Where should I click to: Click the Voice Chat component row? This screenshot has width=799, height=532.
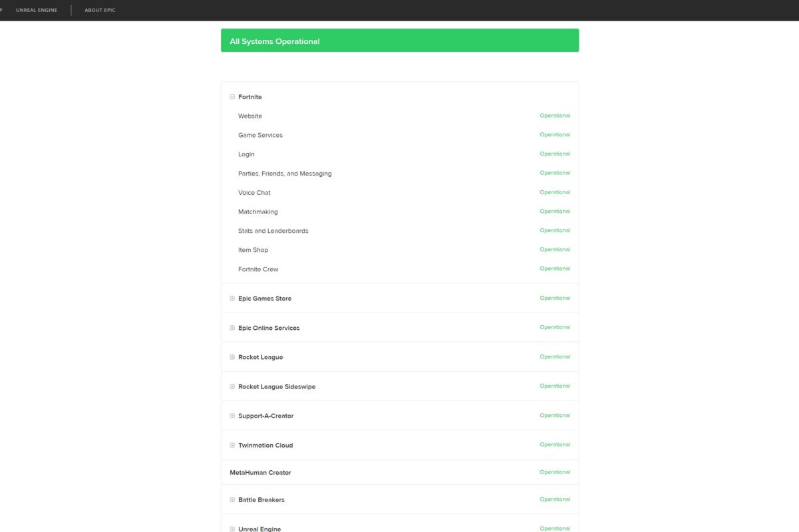[400, 192]
